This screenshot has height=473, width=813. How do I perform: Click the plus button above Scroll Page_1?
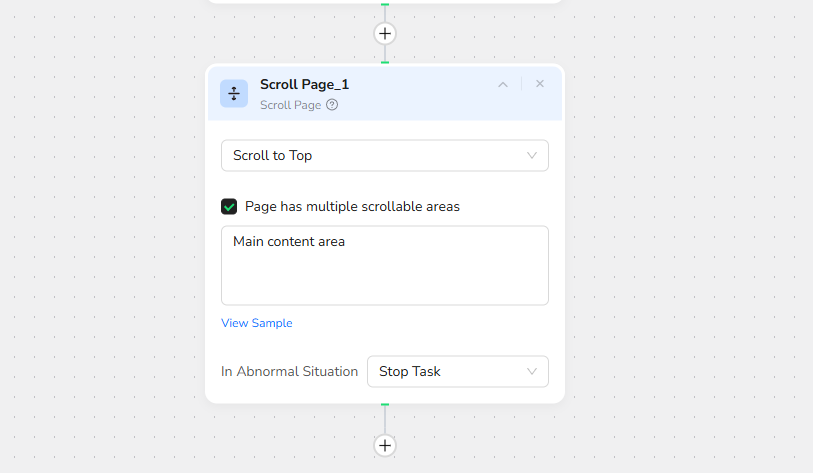point(385,34)
